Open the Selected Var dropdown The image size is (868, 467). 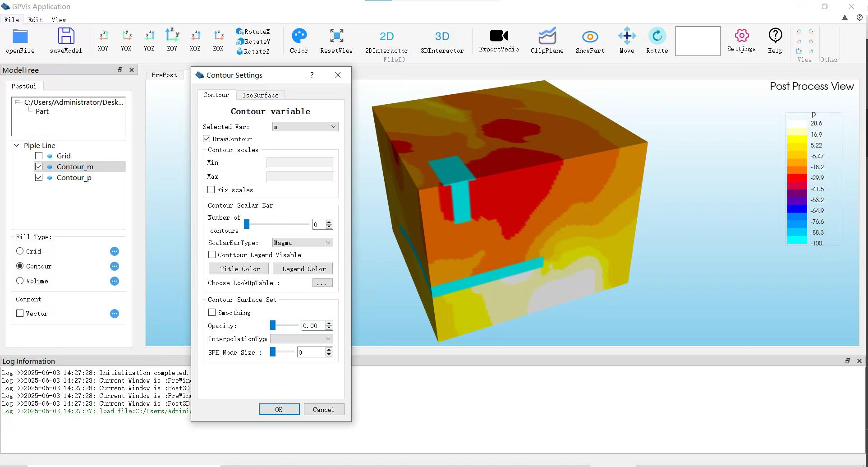tap(305, 127)
